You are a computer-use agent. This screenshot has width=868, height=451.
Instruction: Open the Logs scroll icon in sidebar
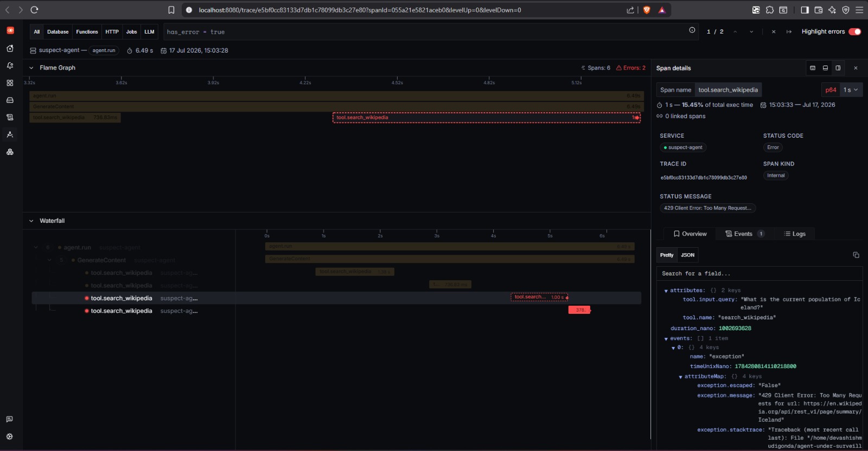coord(10,117)
